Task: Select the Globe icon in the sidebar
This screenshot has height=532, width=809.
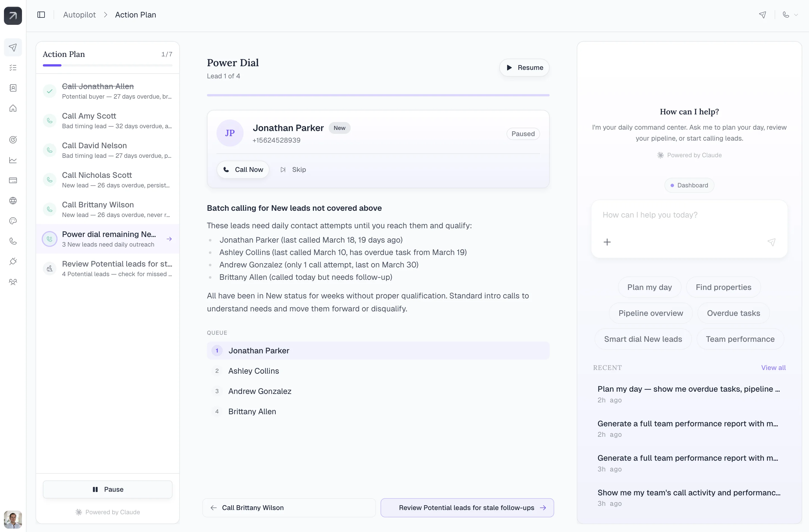Action: [13, 200]
